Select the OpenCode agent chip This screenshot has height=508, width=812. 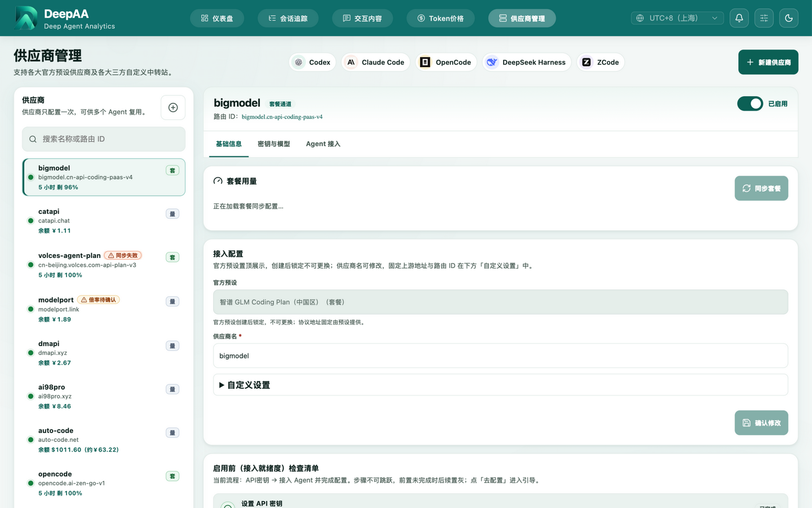click(x=446, y=62)
